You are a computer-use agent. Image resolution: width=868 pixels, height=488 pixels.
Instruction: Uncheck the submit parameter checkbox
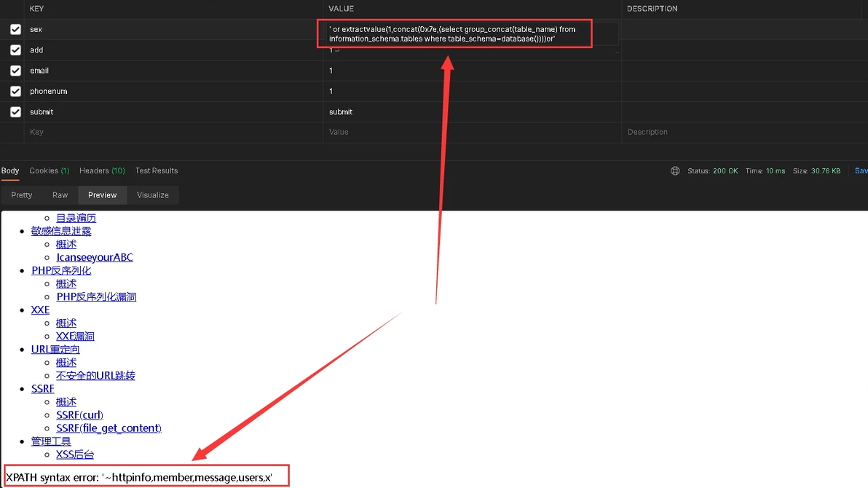pyautogui.click(x=15, y=112)
